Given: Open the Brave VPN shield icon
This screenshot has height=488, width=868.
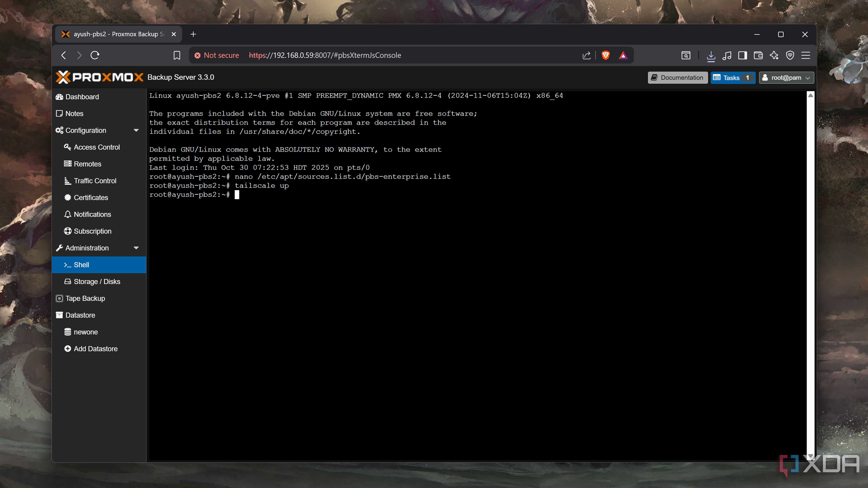Looking at the screenshot, I should (x=790, y=55).
